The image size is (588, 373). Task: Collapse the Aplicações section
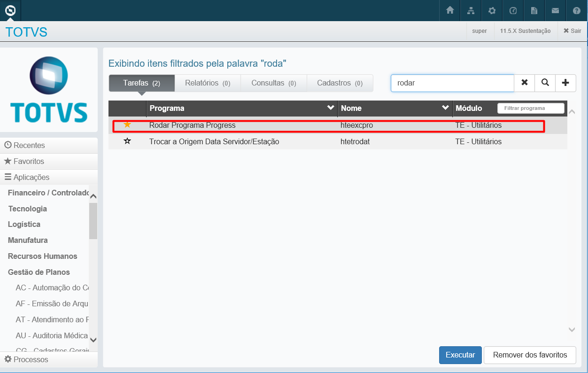[x=49, y=177]
